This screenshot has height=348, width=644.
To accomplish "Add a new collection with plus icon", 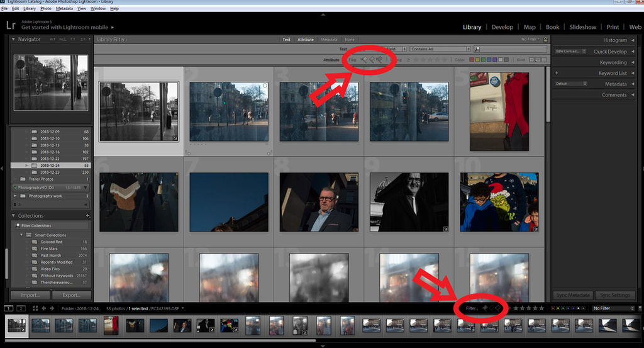I will [87, 216].
